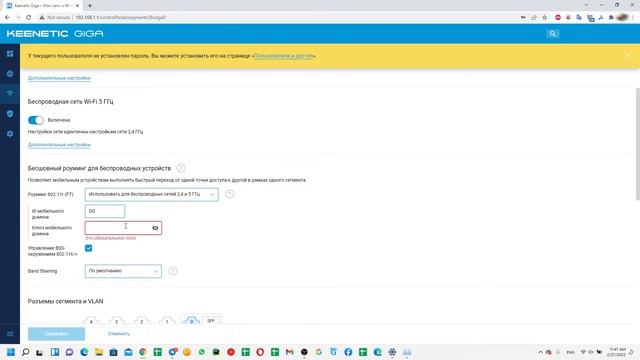Open a new browser tab
Screen dimensions: 640x360
[x=90, y=6]
